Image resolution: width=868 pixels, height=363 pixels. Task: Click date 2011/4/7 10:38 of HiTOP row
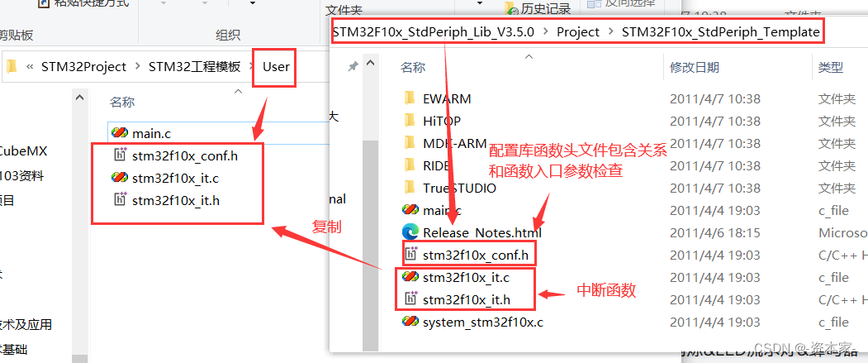point(714,121)
